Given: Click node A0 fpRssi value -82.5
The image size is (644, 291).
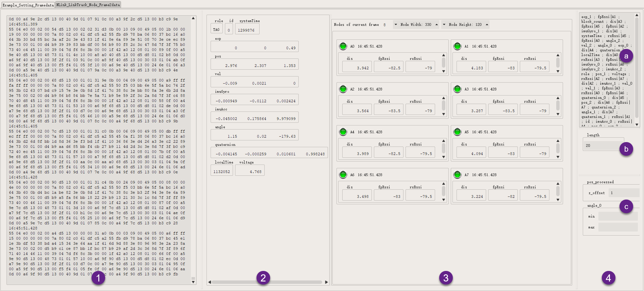Looking at the screenshot, I should point(389,67).
